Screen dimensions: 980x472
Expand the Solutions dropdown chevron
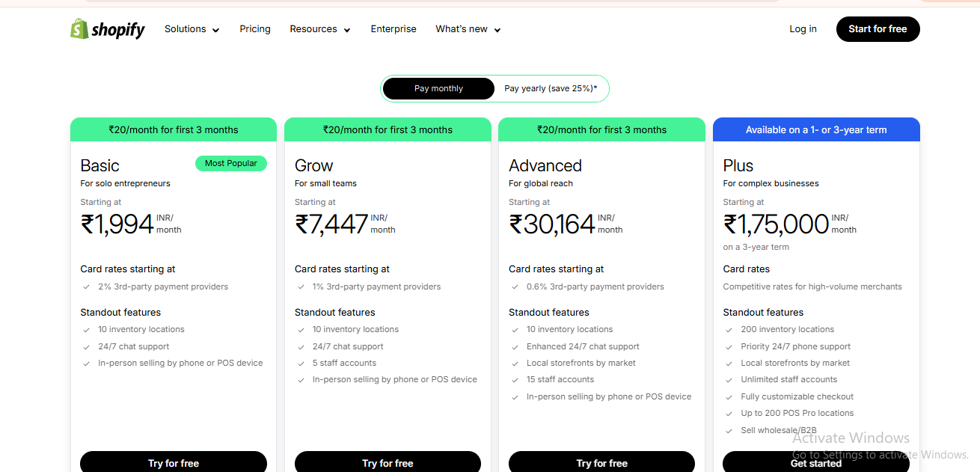pyautogui.click(x=215, y=30)
